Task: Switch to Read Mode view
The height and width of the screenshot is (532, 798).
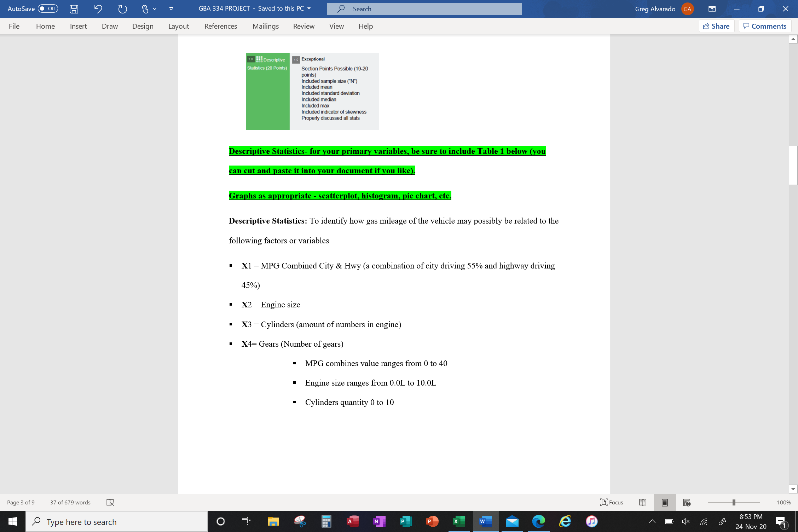Action: pos(642,502)
